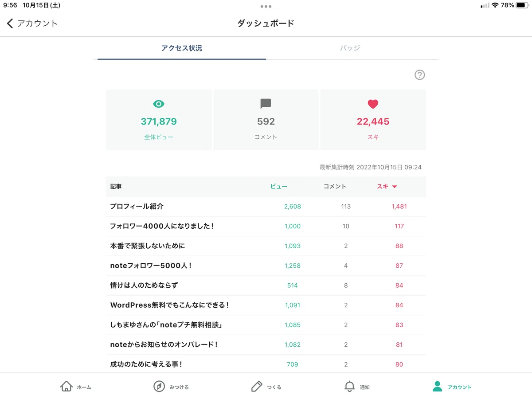Tap the heart icon above 22,445
This screenshot has height=399, width=532.
point(373,104)
